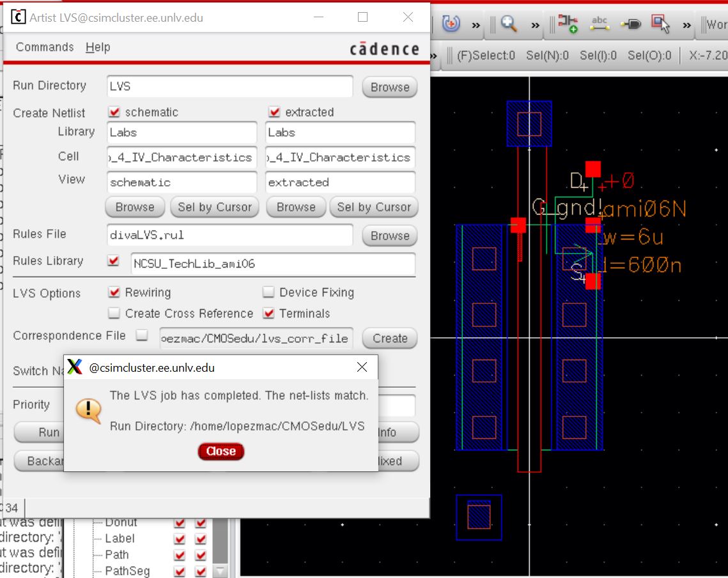Click the magnifier zoom-in toolbar icon
This screenshot has width=728, height=578.
click(x=509, y=24)
